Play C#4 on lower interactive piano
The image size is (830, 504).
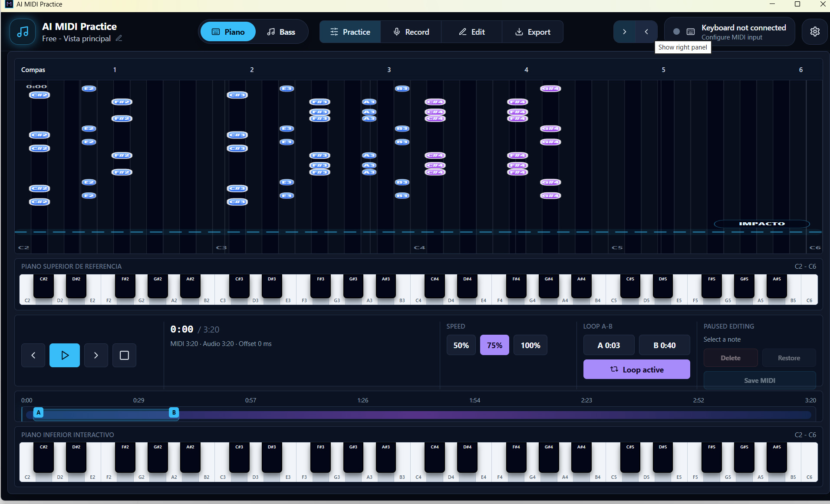click(435, 457)
